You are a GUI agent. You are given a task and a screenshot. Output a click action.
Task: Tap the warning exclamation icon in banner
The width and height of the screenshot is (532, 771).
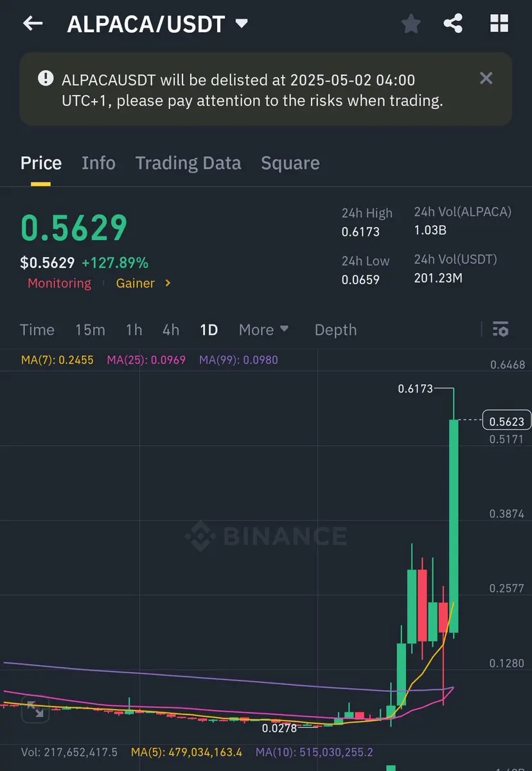(46, 78)
